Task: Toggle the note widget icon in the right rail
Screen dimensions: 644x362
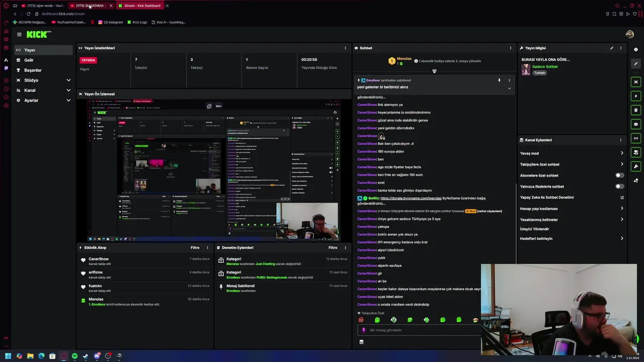Action: 636,110
